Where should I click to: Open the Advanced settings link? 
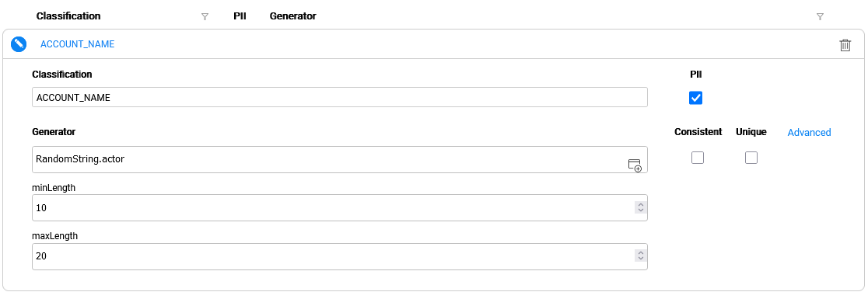(809, 132)
